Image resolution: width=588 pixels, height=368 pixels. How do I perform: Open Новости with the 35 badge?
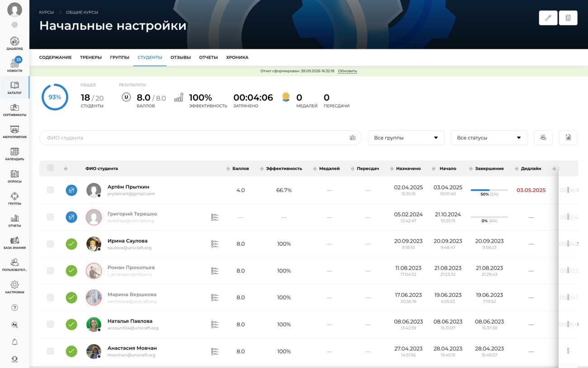[14, 65]
